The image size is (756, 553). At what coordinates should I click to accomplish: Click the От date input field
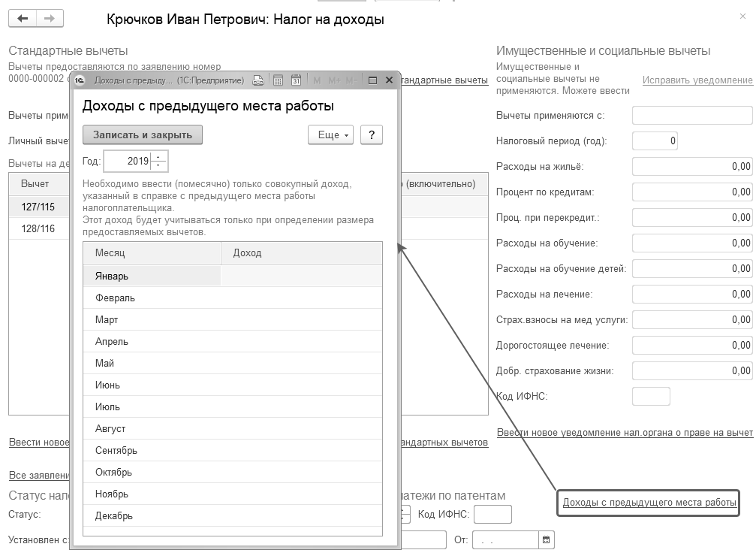tap(505, 540)
